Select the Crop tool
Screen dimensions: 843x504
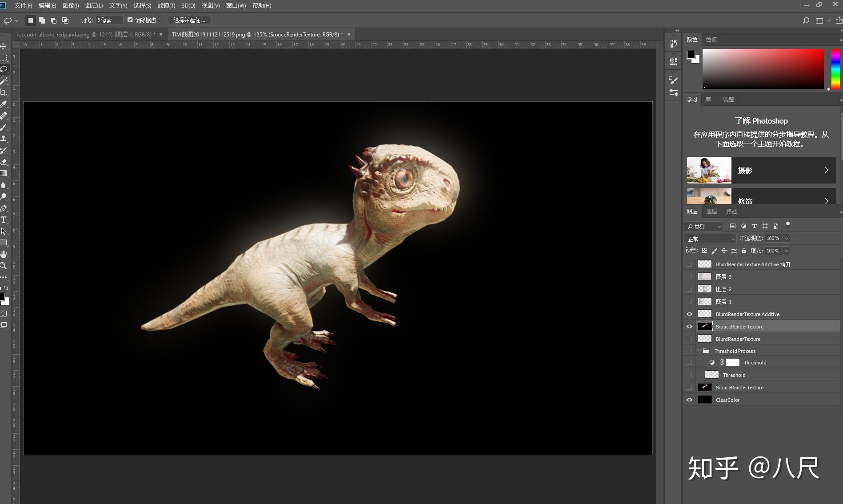4,92
